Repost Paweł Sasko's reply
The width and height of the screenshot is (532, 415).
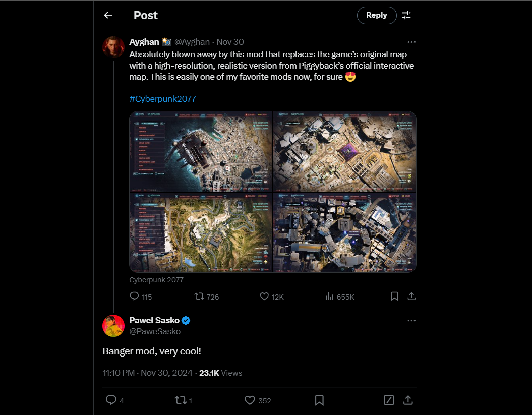tap(180, 400)
